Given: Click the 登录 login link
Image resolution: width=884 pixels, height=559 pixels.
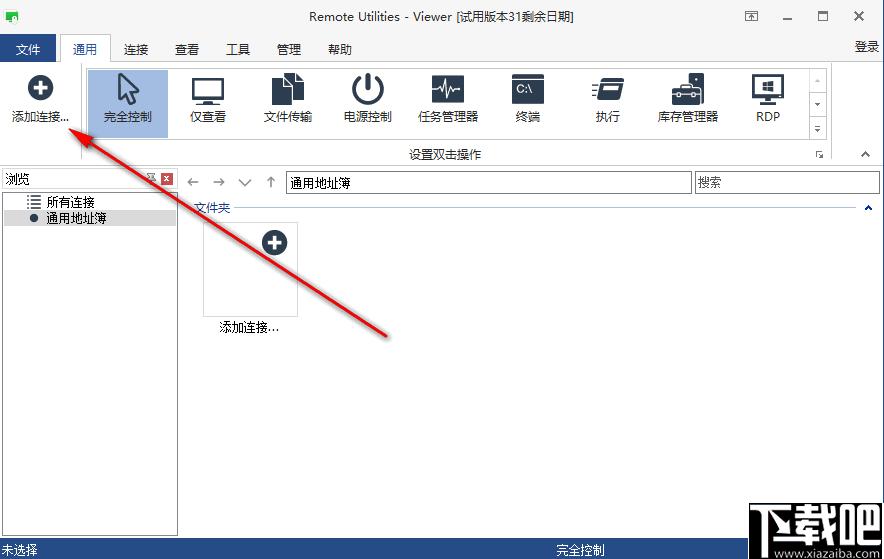Looking at the screenshot, I should (867, 46).
